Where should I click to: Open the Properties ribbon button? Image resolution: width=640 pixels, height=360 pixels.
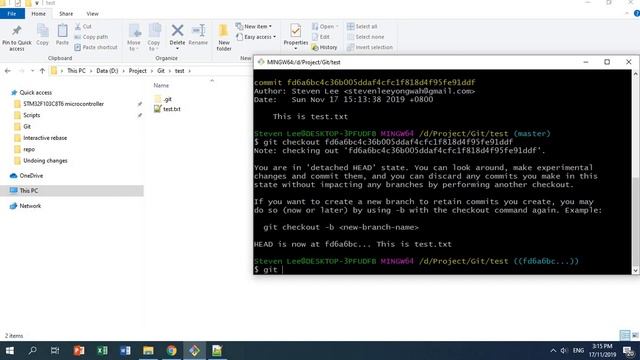tap(296, 37)
